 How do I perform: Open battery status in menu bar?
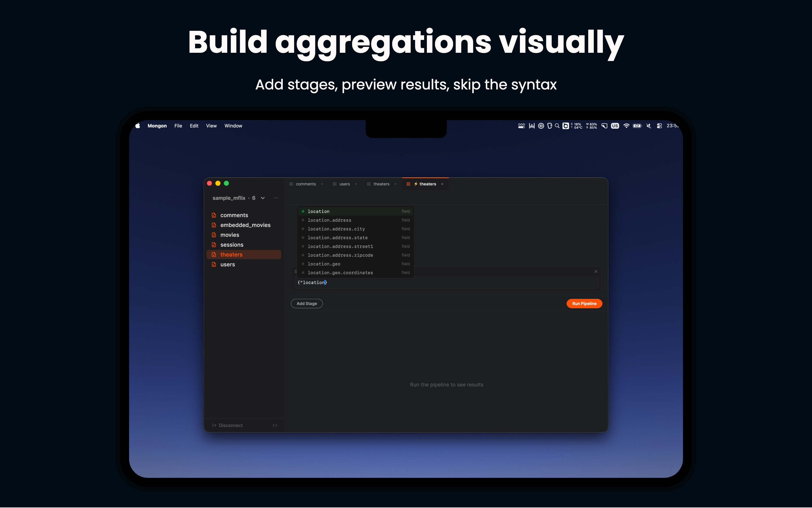(637, 126)
